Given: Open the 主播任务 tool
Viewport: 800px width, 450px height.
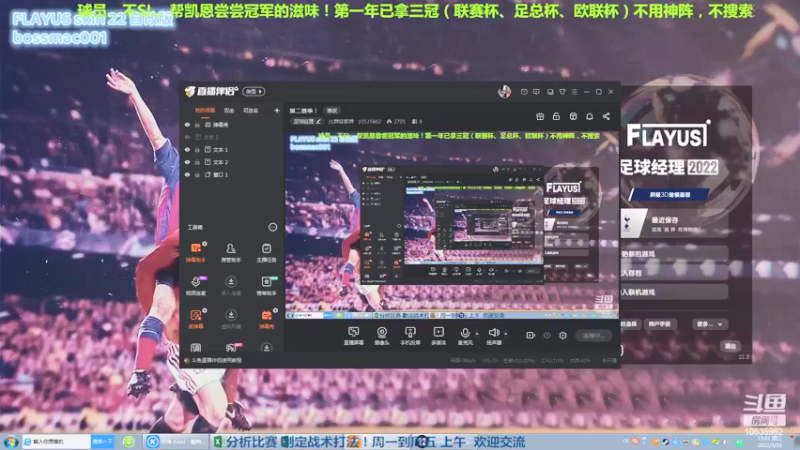Looking at the screenshot, I should tap(266, 252).
